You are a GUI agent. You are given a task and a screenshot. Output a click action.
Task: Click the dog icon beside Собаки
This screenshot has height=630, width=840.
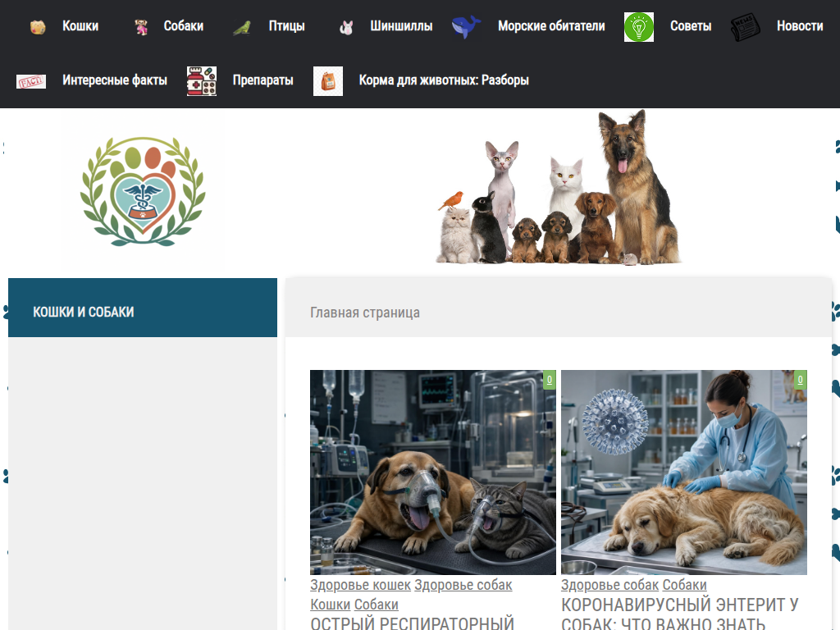coord(141,27)
